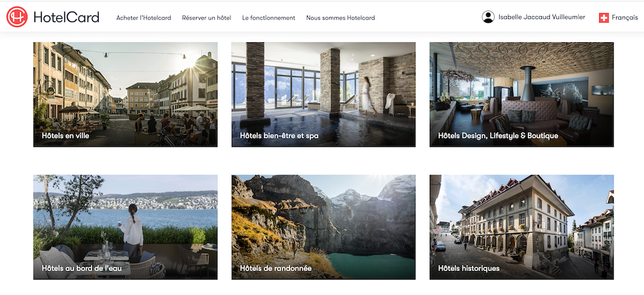644x295 pixels.
Task: Open Isabelle Jaccaud Vuilleumier account menu
Action: pos(541,18)
